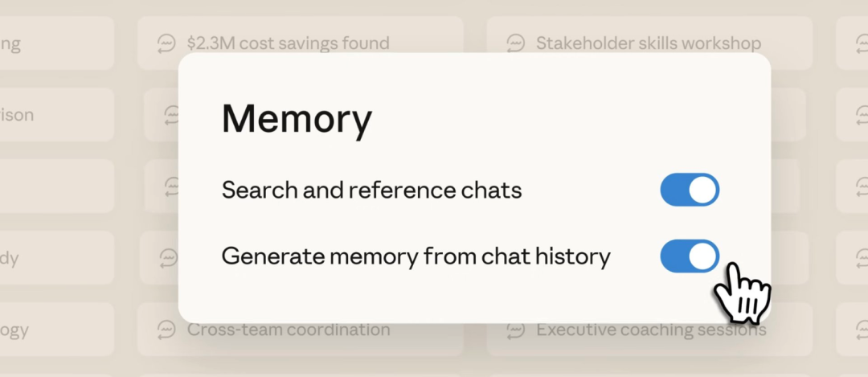Click chat icon left of Search and reference row
Image resolution: width=868 pixels, height=377 pixels.
point(169,186)
